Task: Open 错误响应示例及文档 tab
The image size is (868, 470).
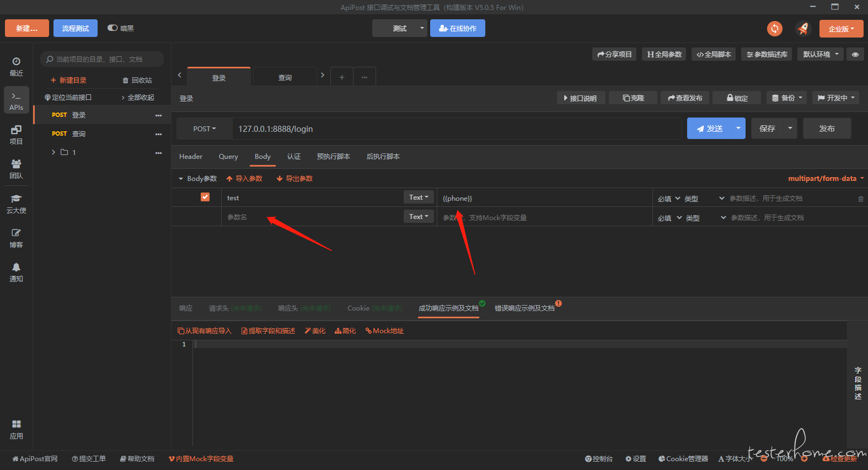Action: tap(524, 308)
